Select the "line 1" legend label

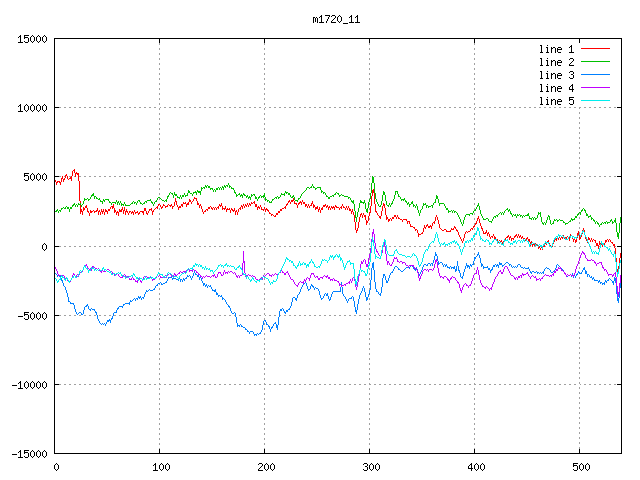pyautogui.click(x=556, y=49)
